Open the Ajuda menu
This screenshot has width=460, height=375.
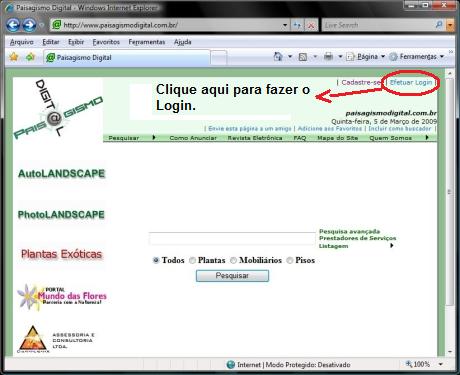(182, 42)
